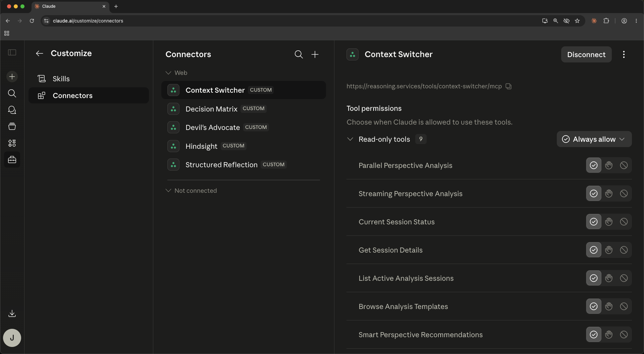Block the Current Session Status tool
Image resolution: width=644 pixels, height=354 pixels.
[624, 222]
